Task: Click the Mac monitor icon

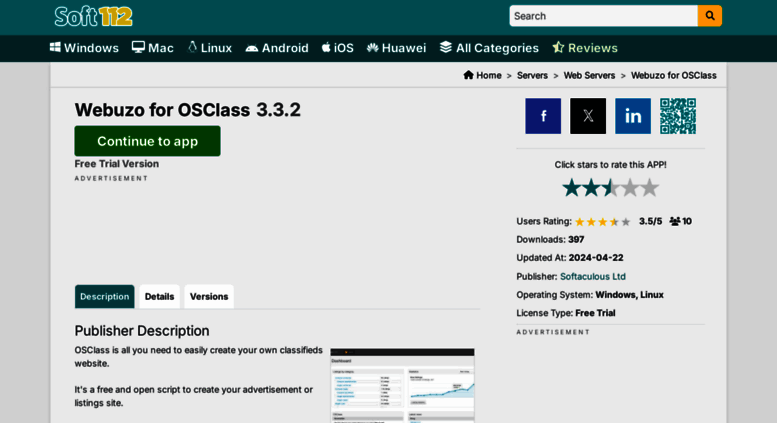Action: [138, 47]
